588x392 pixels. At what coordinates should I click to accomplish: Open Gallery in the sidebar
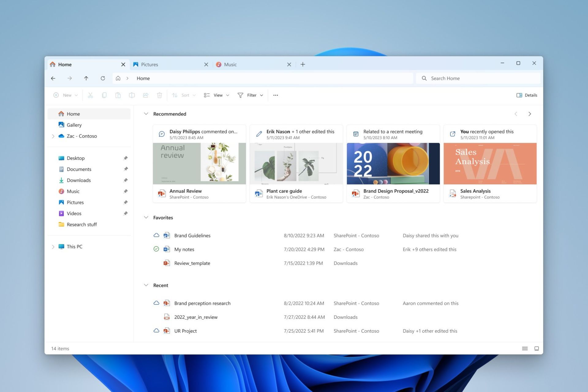[x=74, y=125]
